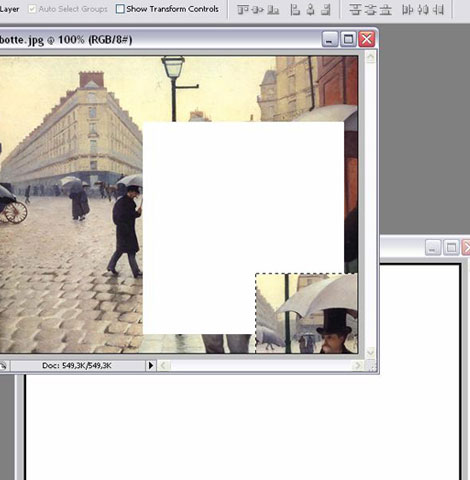Minimize the botte.jpg document window
The width and height of the screenshot is (470, 480).
[x=330, y=40]
